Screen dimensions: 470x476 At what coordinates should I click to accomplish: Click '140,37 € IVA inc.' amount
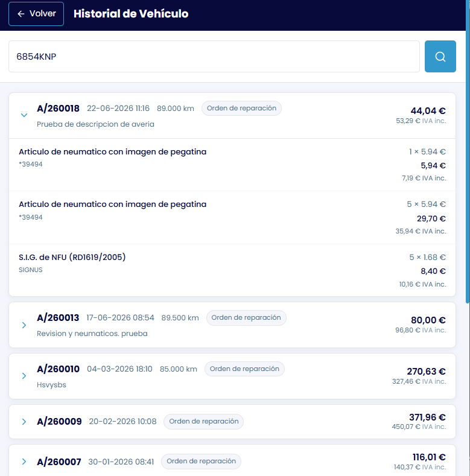(x=420, y=467)
